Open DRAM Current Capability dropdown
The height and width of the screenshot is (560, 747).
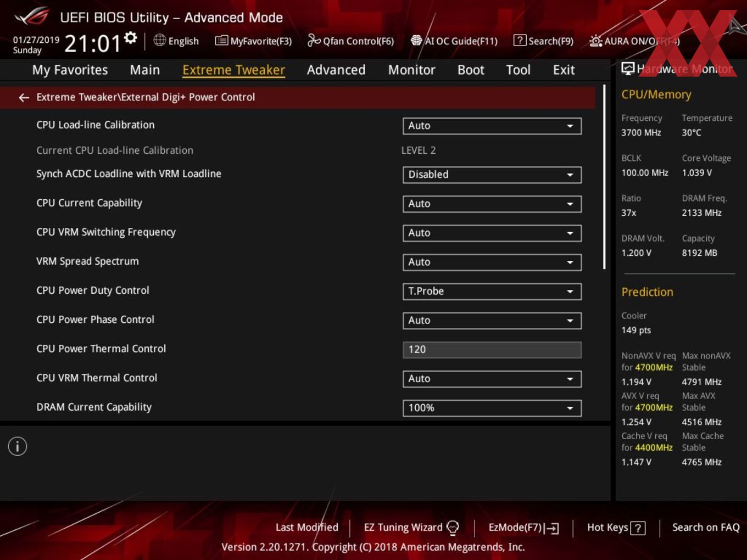pyautogui.click(x=492, y=407)
